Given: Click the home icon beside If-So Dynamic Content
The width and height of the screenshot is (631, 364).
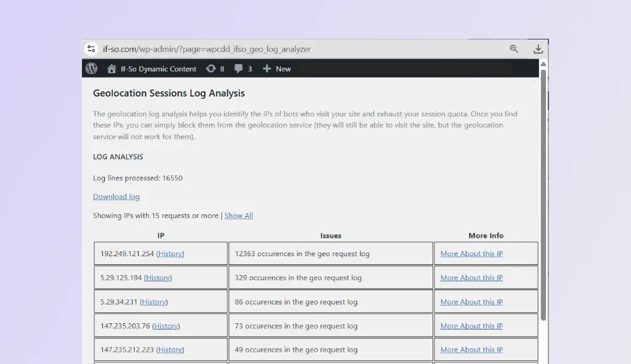Looking at the screenshot, I should click(x=111, y=68).
